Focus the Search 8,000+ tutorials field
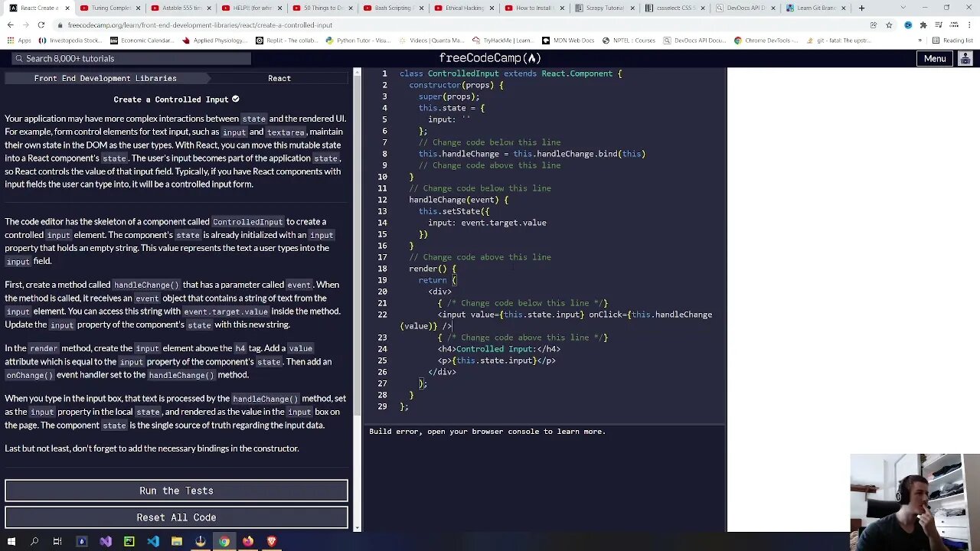The image size is (980, 551). coord(132,58)
